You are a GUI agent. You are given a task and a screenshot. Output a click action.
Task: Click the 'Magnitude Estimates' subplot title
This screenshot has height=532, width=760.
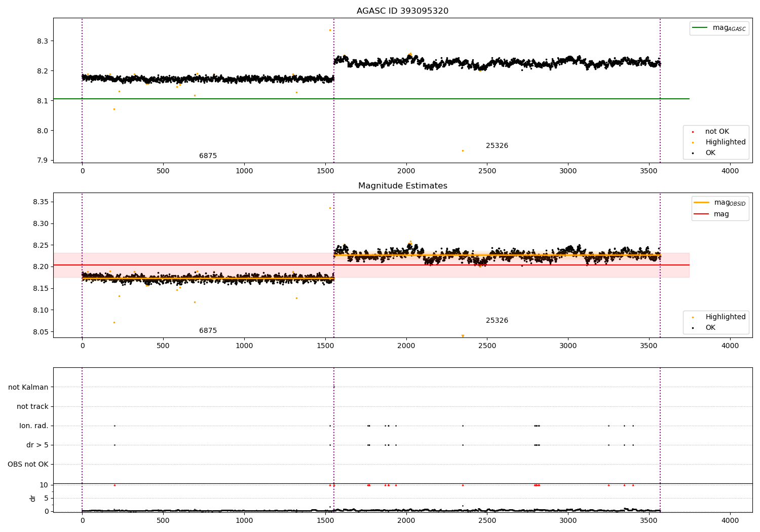pos(402,186)
